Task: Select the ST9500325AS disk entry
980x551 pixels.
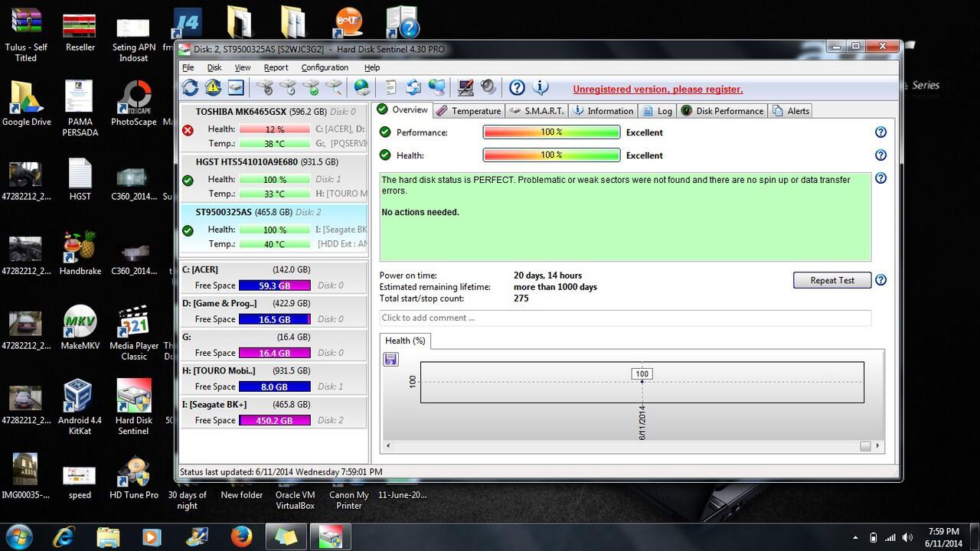Action: pyautogui.click(x=273, y=228)
